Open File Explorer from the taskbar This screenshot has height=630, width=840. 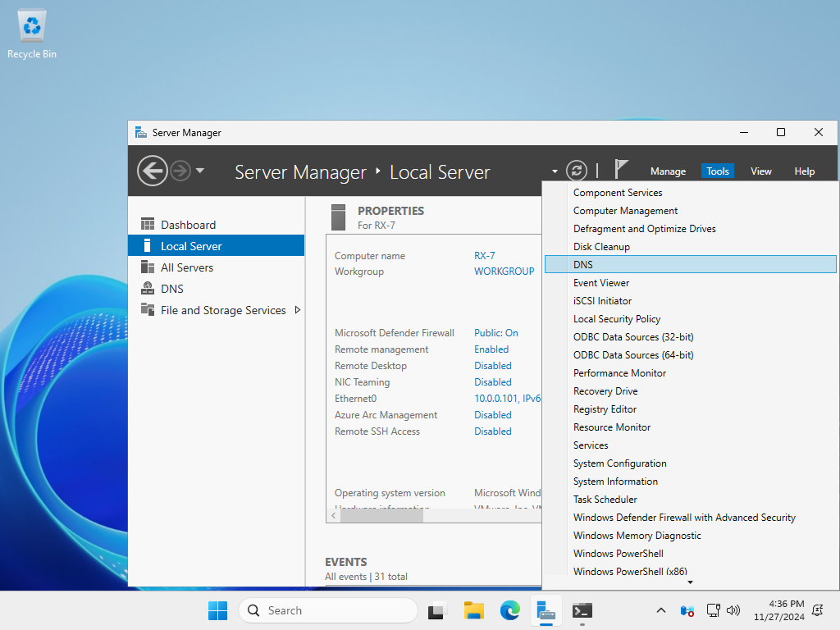click(473, 610)
